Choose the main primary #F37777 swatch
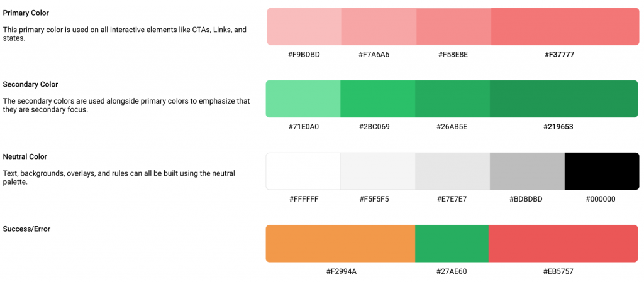The height and width of the screenshot is (282, 644). coord(564,26)
